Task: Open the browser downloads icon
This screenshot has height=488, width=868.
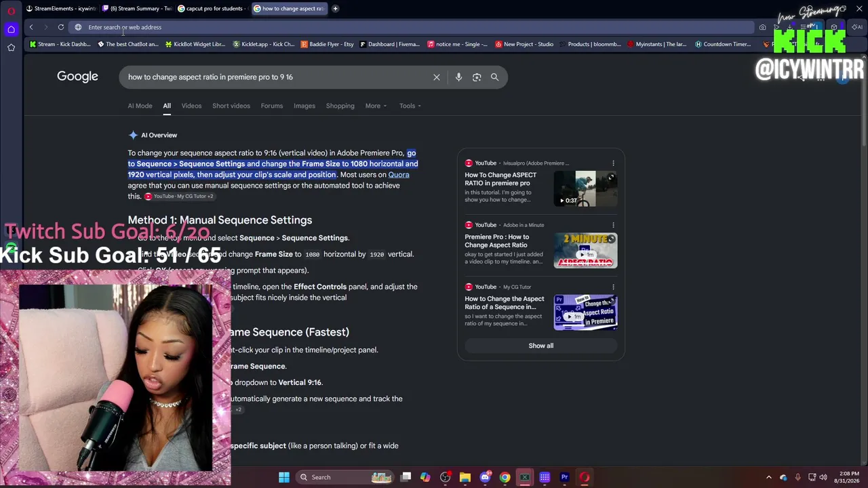Action: 790,27
